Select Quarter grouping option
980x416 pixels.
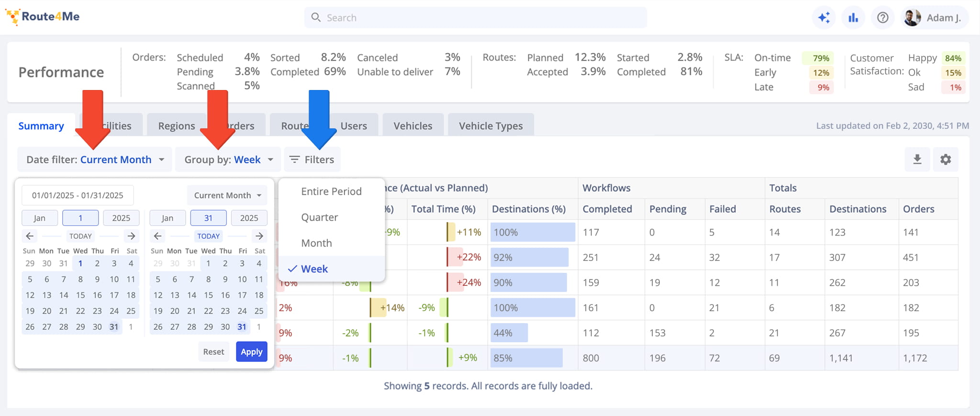coord(332,217)
